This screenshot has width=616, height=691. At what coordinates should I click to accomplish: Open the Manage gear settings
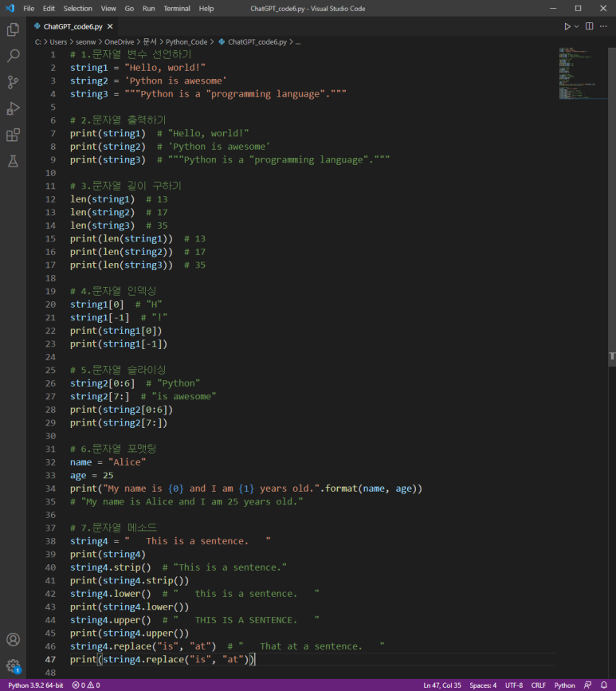click(x=14, y=665)
